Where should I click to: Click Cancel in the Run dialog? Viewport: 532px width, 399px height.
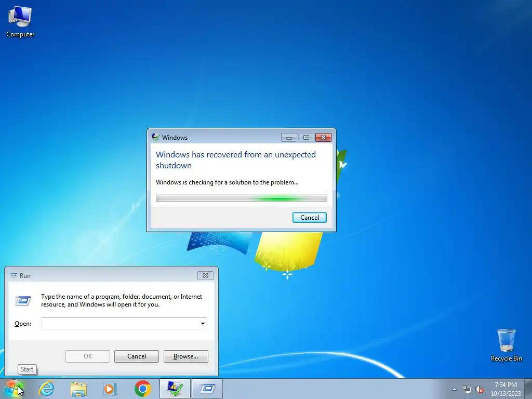[137, 356]
